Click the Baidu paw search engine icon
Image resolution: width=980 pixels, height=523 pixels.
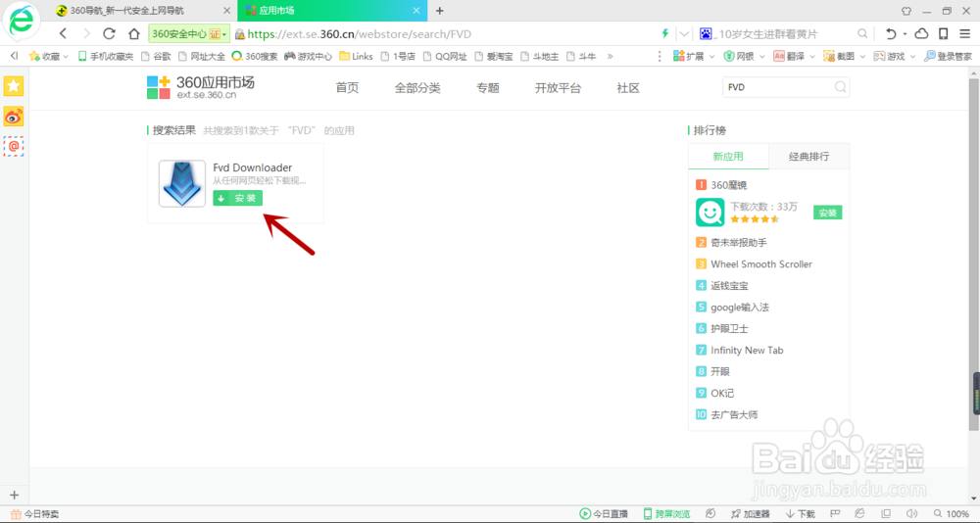pyautogui.click(x=706, y=33)
